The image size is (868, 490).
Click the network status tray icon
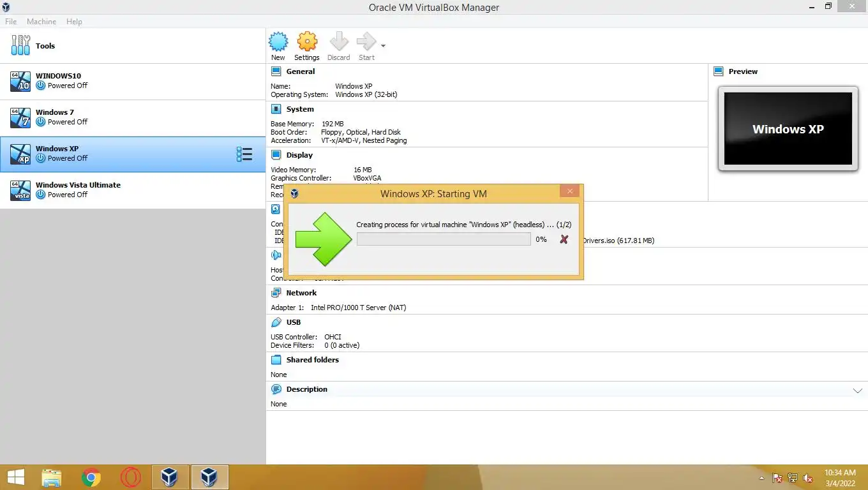(793, 478)
